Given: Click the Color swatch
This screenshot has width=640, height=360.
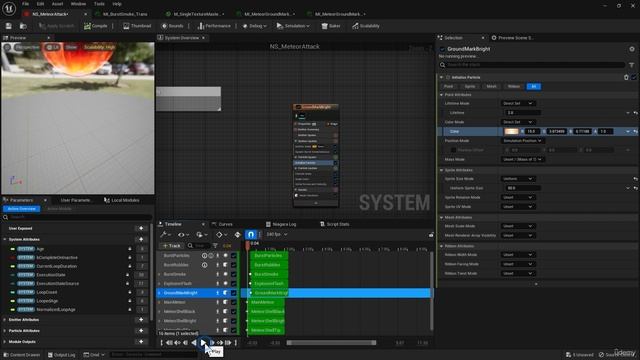Looking at the screenshot, I should [511, 131].
